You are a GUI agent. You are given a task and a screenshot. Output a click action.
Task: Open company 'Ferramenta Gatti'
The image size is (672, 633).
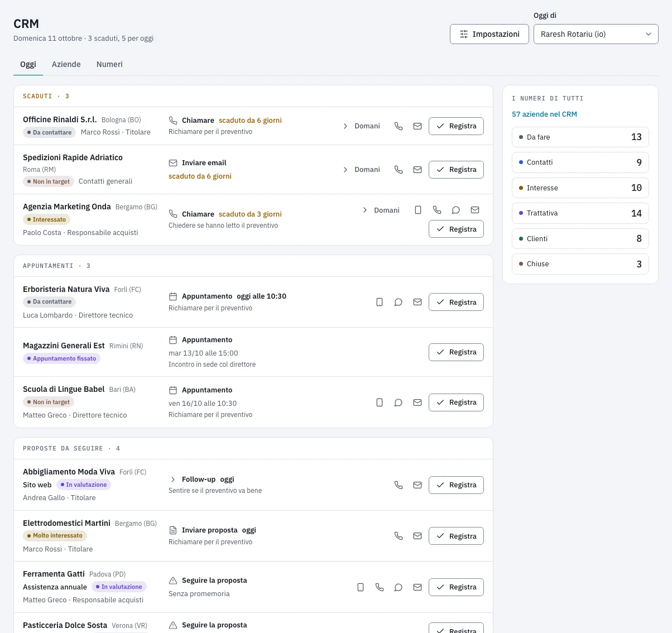click(54, 574)
